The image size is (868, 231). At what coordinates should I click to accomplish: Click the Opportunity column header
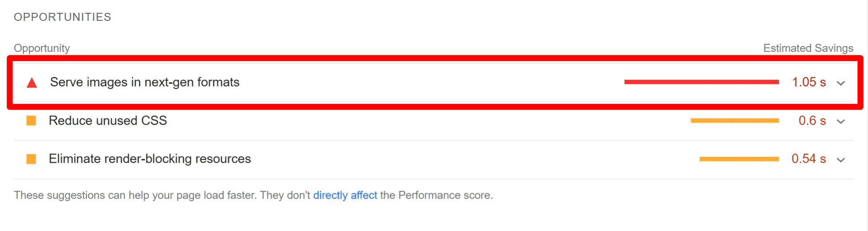click(42, 48)
